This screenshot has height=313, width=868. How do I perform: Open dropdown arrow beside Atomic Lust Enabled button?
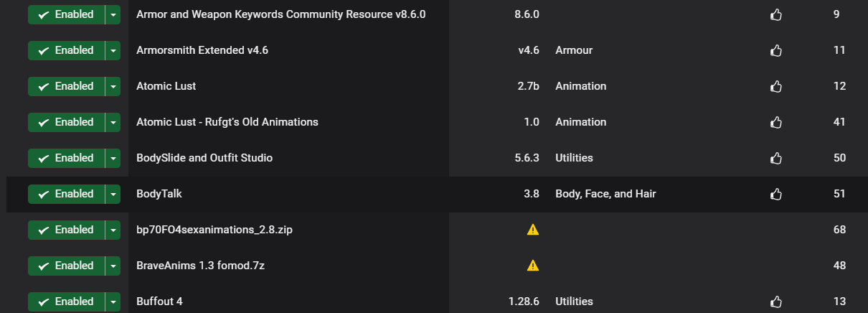113,86
